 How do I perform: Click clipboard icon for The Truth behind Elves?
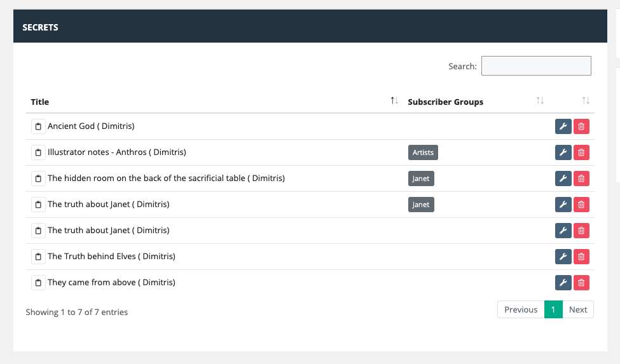pyautogui.click(x=38, y=257)
